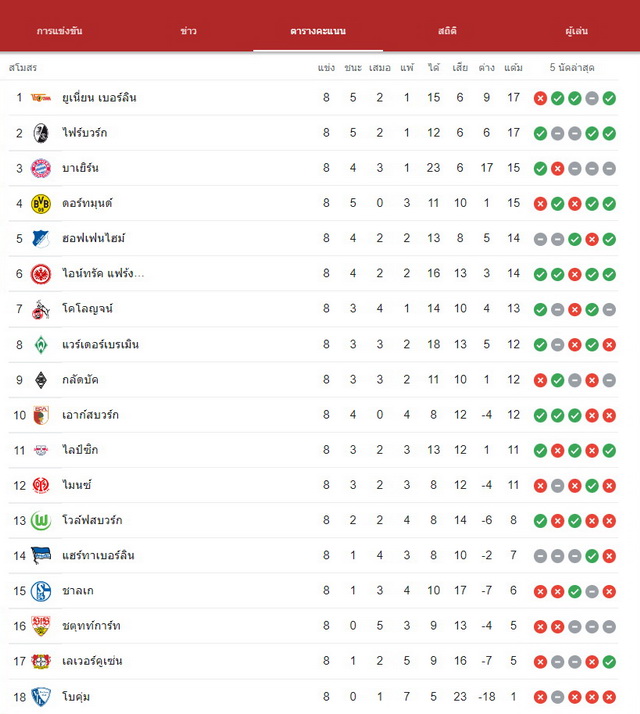Click the Schalke 04 blue crest

41,591
